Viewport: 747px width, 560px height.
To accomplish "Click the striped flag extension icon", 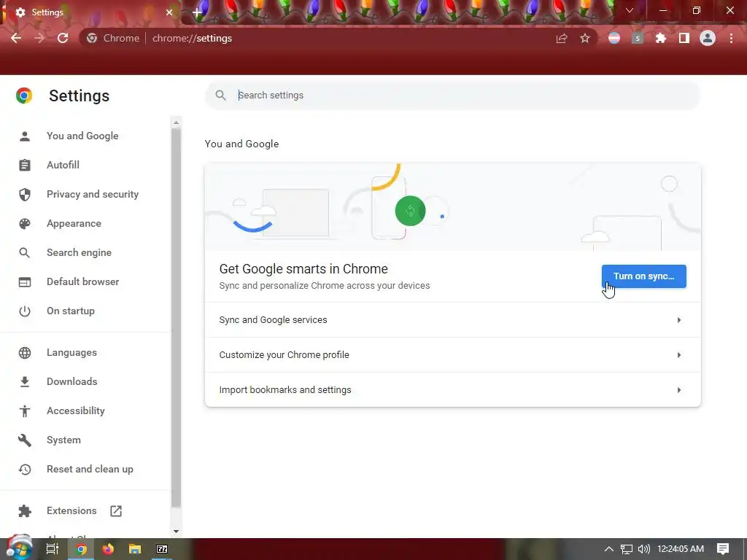I will tap(614, 38).
